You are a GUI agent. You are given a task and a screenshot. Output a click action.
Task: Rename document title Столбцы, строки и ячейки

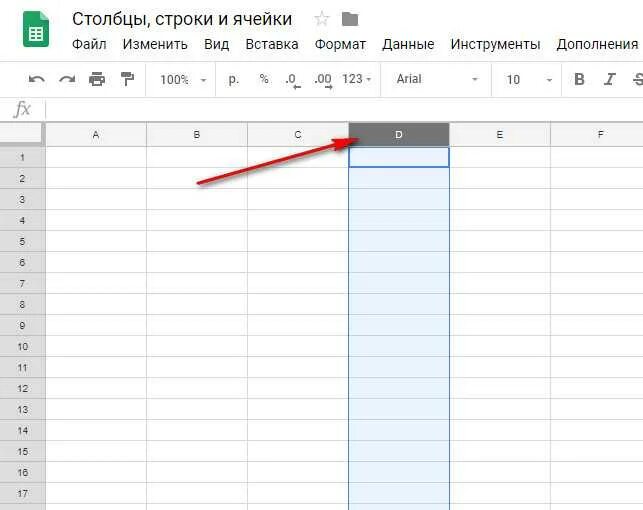[182, 19]
